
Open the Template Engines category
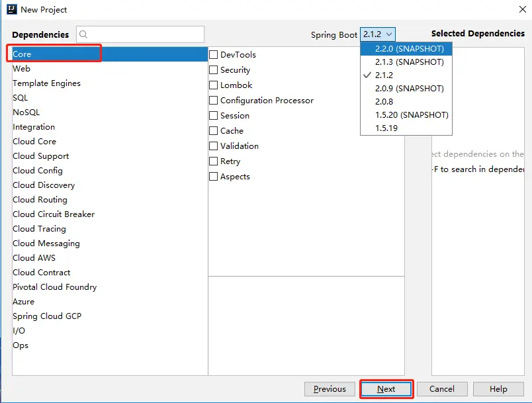110,83
